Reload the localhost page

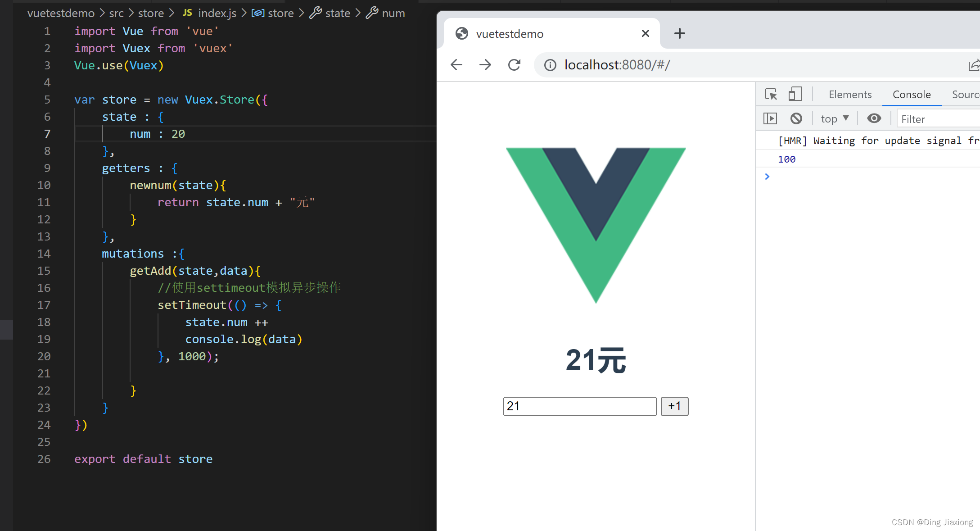514,65
